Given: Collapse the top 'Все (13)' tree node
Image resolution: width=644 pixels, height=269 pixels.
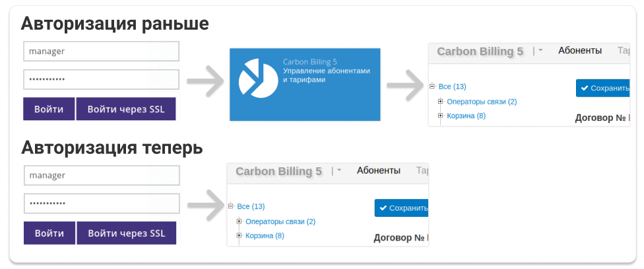Looking at the screenshot, I should coord(432,87).
